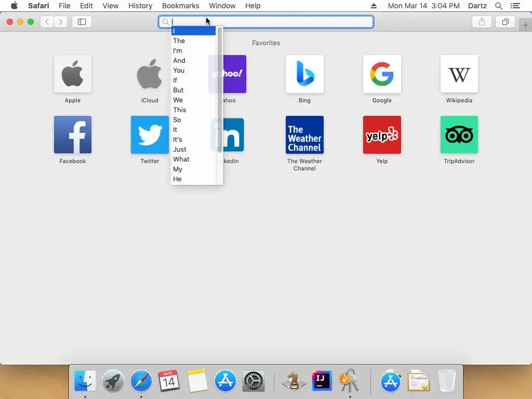Open Notes from the Dock
Viewport: 532px width, 399px height.
pos(197,381)
